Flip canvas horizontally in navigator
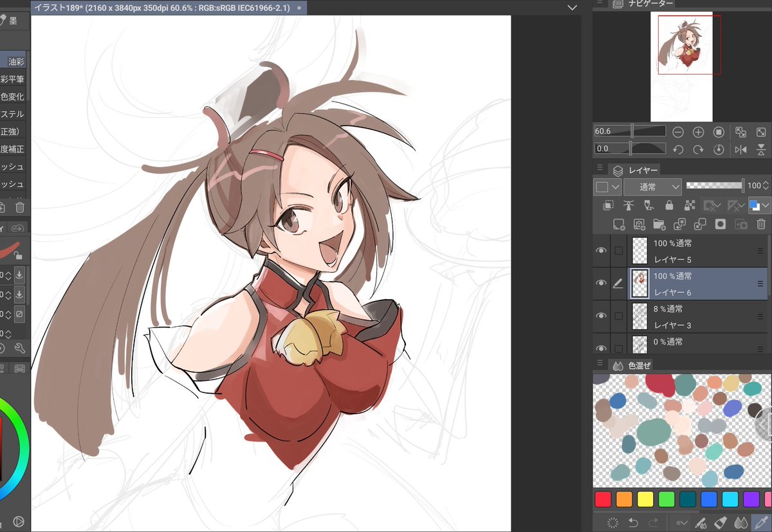 [741, 149]
